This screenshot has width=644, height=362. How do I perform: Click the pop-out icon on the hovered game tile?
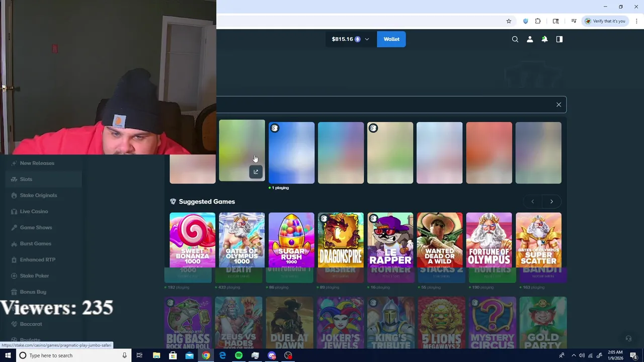[256, 172]
